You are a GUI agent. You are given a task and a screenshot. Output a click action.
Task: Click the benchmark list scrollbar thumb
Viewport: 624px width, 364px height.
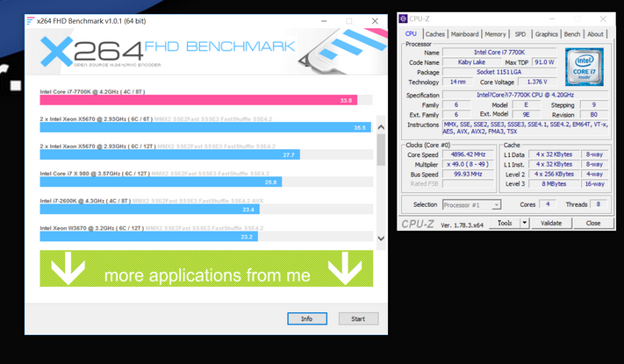point(381,150)
